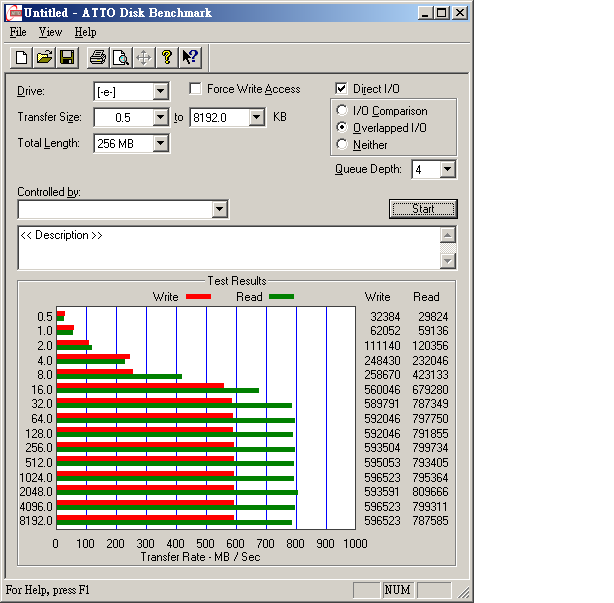Screen dimensions: 614x603
Task: Click inside the Description text box
Action: (x=229, y=248)
